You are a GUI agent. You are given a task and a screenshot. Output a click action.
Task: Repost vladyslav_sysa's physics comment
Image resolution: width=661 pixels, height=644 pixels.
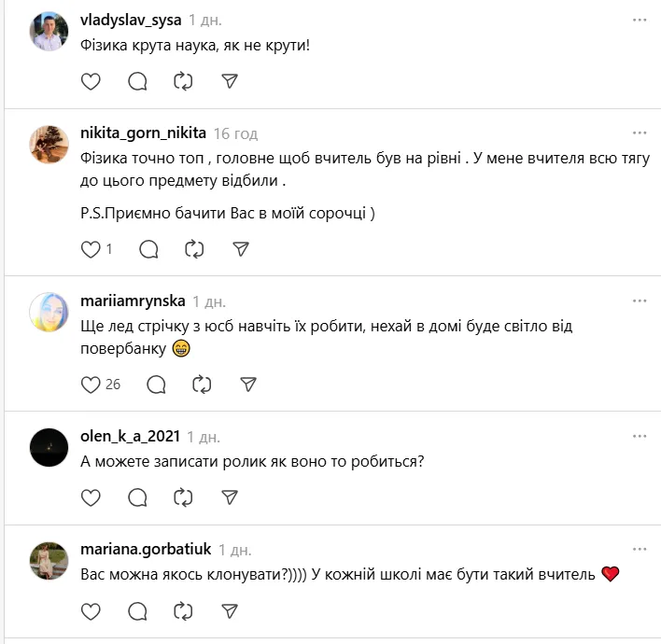[x=183, y=81]
